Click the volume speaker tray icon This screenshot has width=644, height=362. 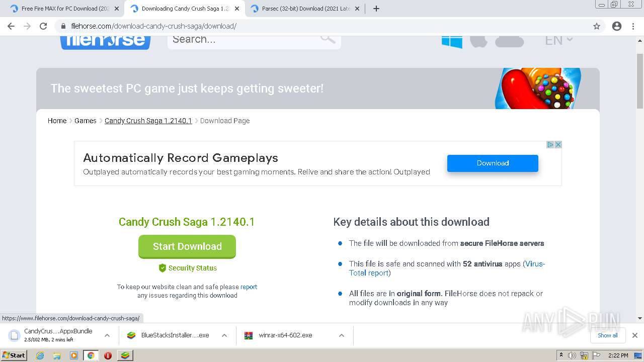click(x=572, y=355)
